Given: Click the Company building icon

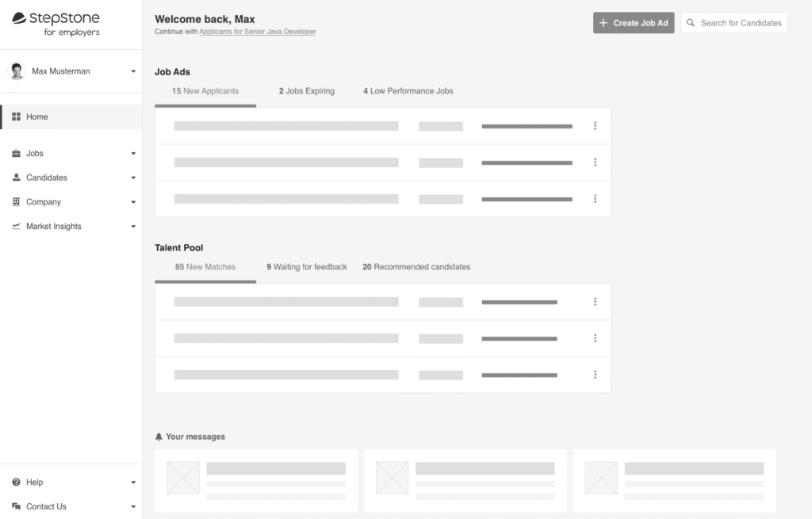Looking at the screenshot, I should (17, 202).
